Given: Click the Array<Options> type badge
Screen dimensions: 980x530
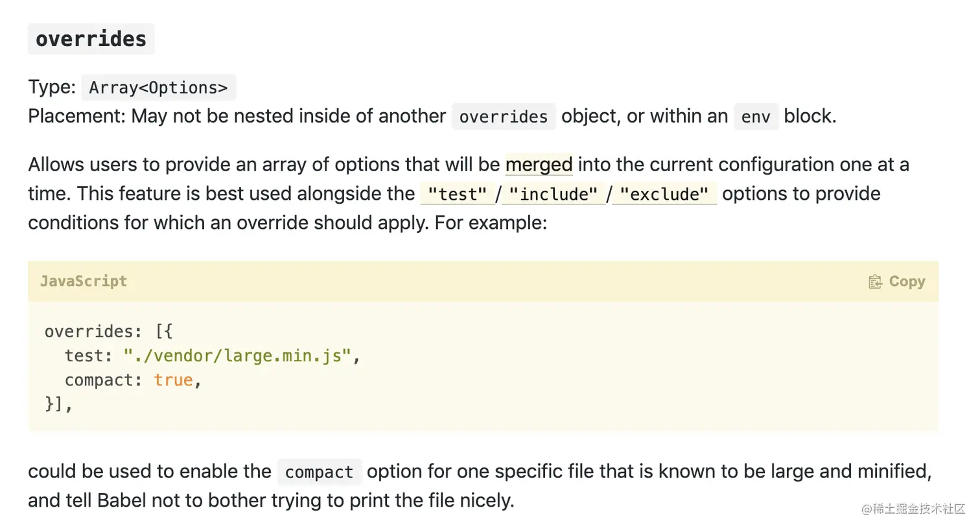Looking at the screenshot, I should 158,87.
